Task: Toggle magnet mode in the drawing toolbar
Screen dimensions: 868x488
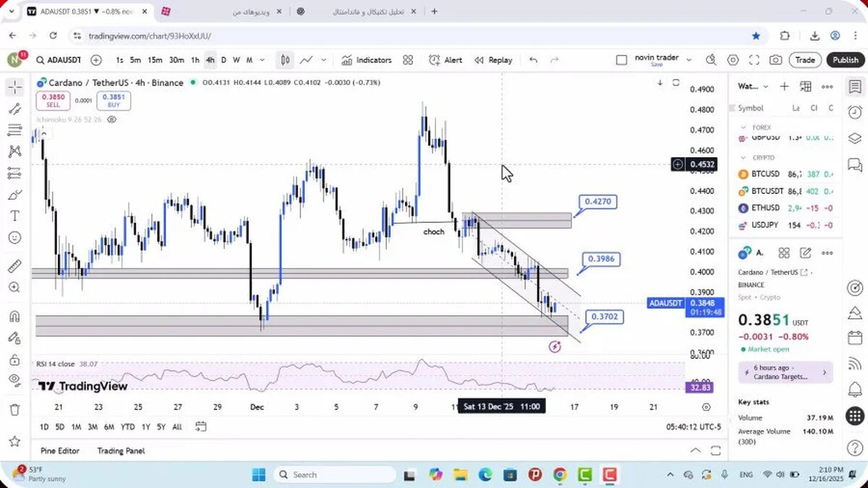Action: pos(14,316)
